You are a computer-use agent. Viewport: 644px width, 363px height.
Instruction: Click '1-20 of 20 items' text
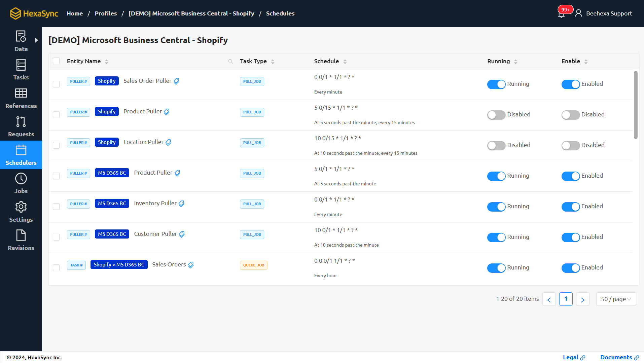coord(517,299)
